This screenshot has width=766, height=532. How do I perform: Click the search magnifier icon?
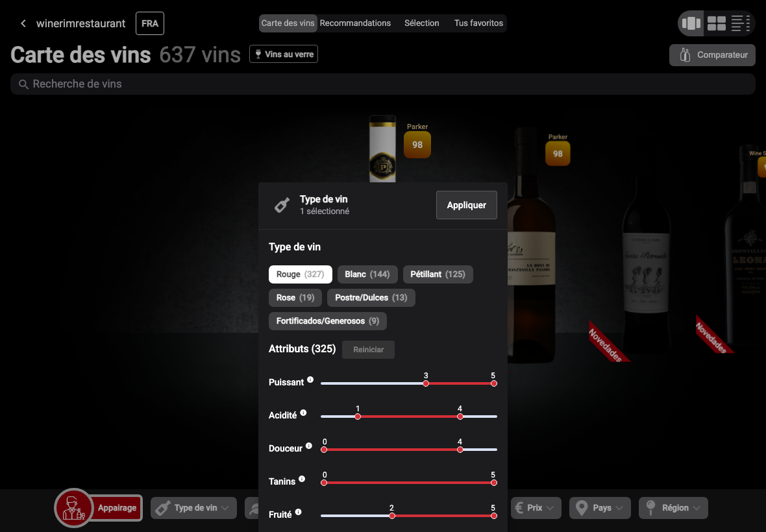click(23, 84)
